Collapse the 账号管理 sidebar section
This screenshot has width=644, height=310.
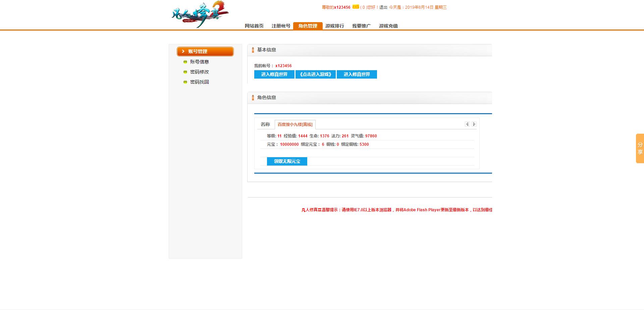click(x=205, y=51)
